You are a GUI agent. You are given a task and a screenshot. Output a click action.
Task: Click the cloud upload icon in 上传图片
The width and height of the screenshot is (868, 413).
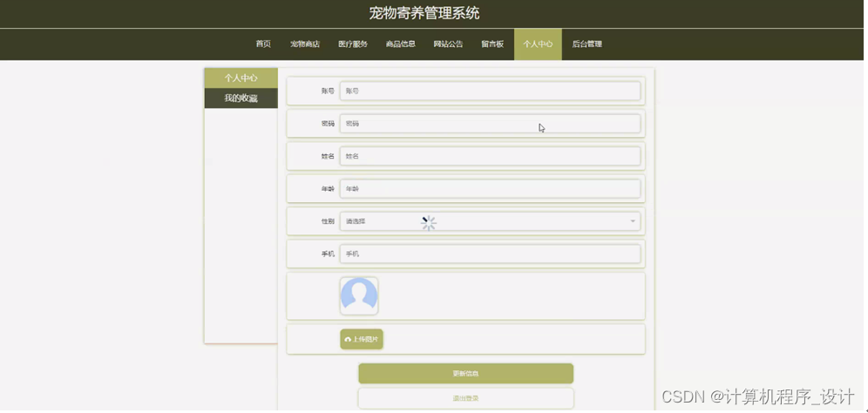point(348,340)
